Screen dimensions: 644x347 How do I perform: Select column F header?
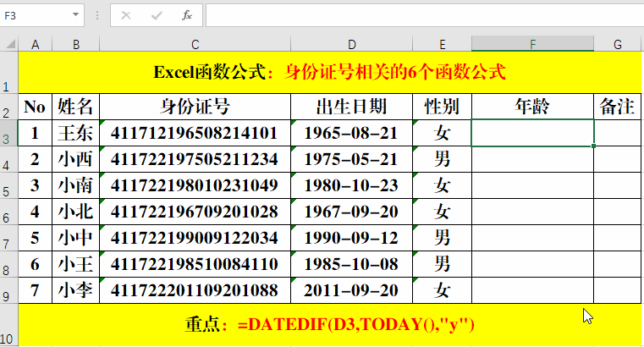[532, 44]
